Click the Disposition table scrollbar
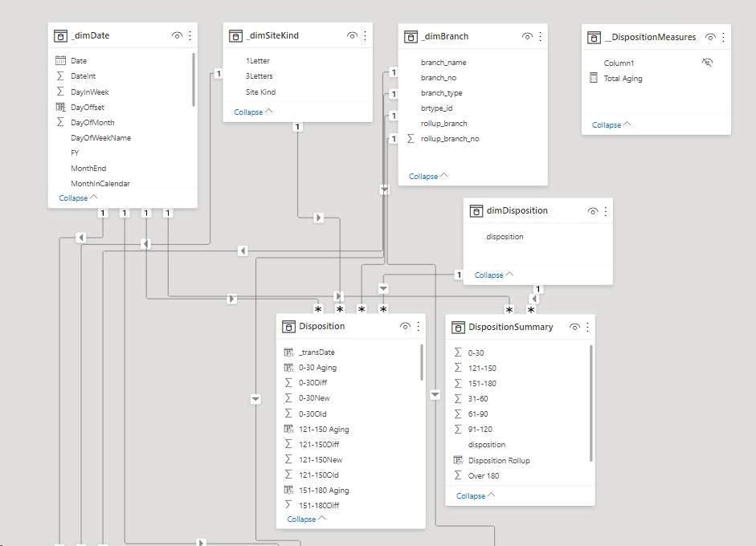The height and width of the screenshot is (546, 756). click(422, 362)
